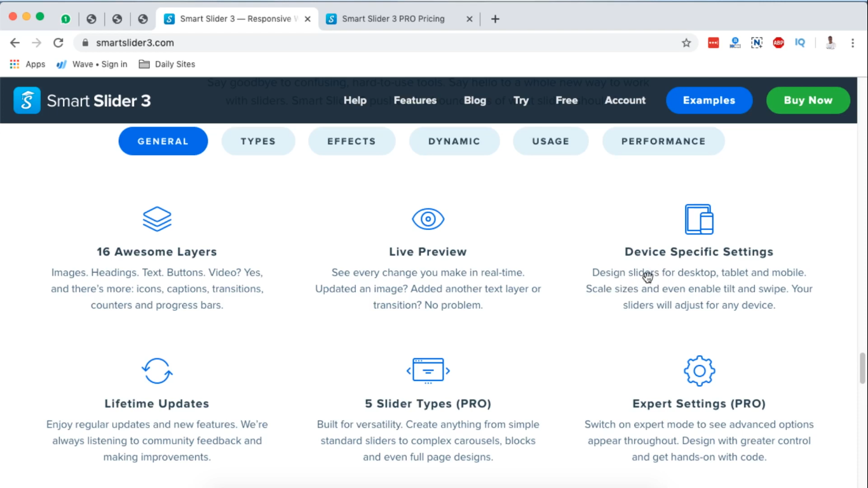
Task: Click the 'Device Specific Settings' heading
Action: click(x=699, y=252)
